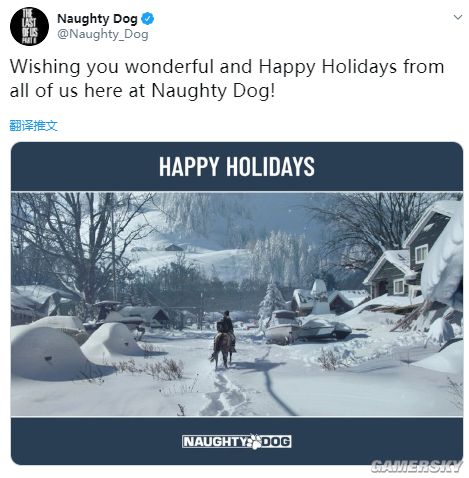Click the Naughty Dog paw logo in image

pyautogui.click(x=253, y=442)
